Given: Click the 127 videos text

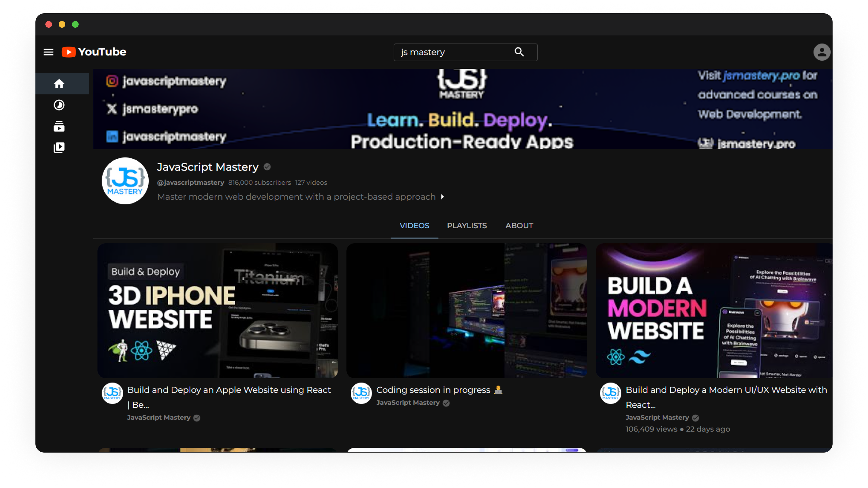Looking at the screenshot, I should [x=311, y=183].
